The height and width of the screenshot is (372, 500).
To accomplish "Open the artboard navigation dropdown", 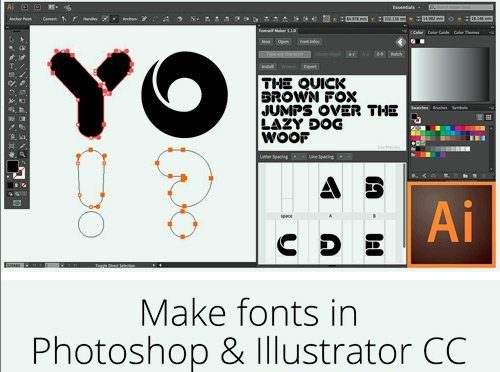I will click(x=62, y=265).
